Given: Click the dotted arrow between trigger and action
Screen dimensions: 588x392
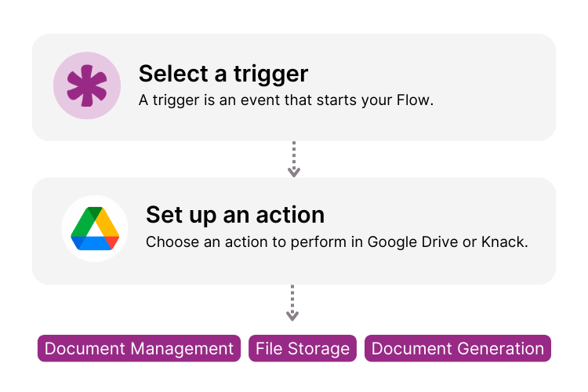Looking at the screenshot, I should click(293, 159).
